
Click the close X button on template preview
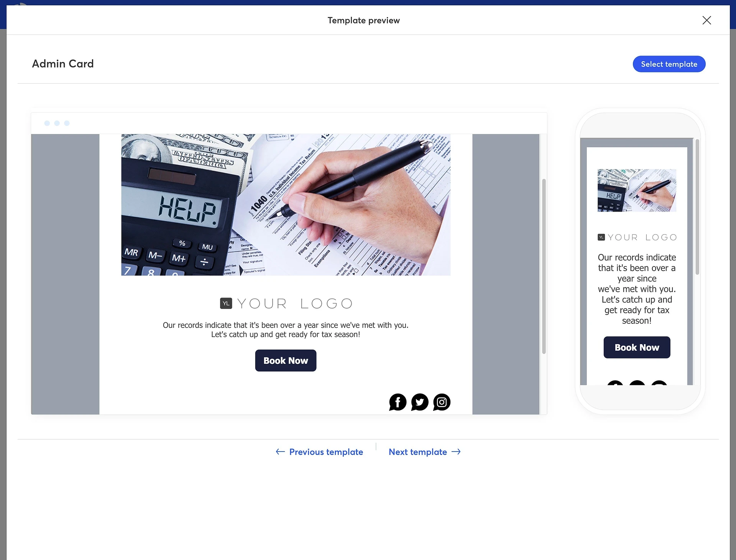[706, 20]
